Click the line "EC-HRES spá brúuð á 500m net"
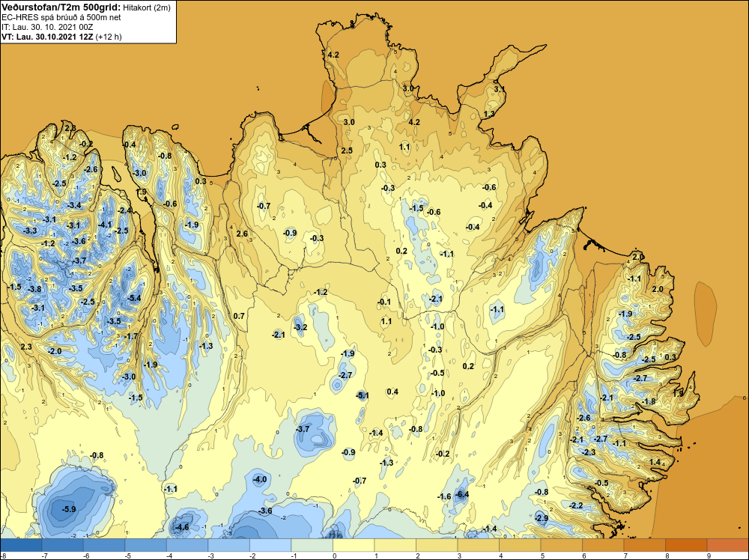The image size is (749, 560). point(61,17)
